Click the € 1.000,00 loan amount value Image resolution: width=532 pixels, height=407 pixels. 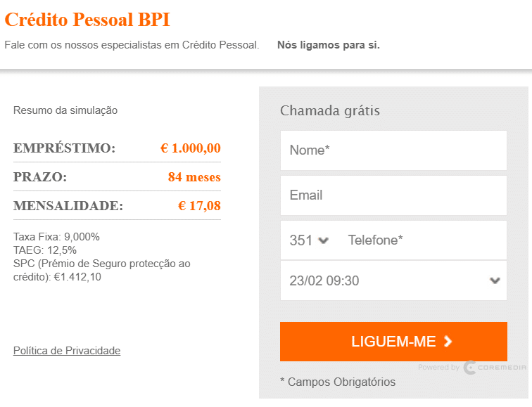(190, 148)
